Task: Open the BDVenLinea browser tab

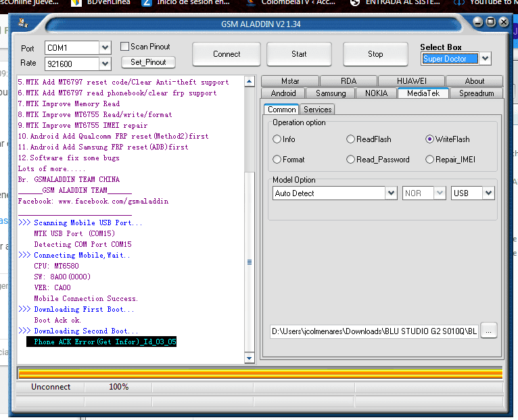Action: 101,3
